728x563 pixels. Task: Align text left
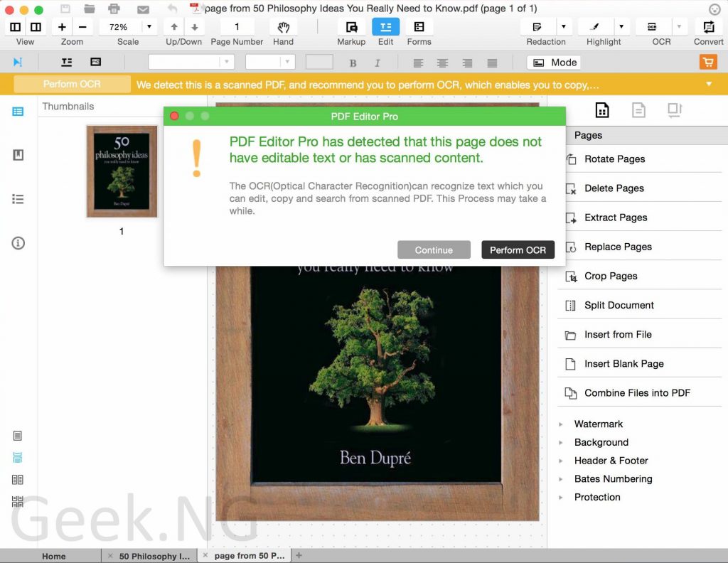pos(418,63)
